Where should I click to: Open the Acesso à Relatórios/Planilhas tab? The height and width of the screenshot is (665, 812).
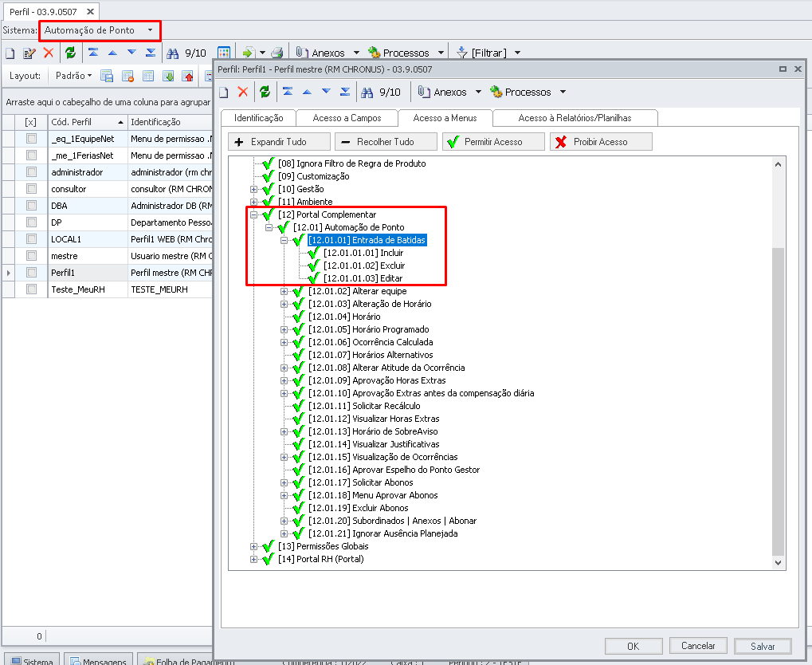(575, 118)
